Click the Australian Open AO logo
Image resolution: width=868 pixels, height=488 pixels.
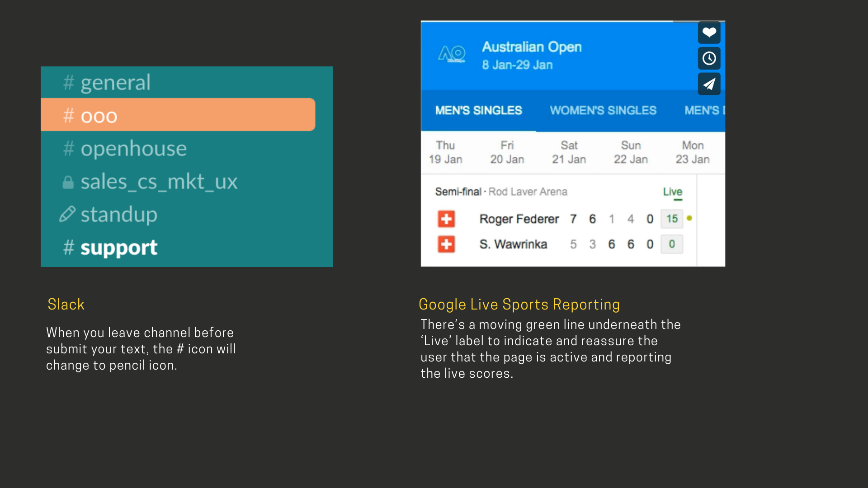pyautogui.click(x=452, y=54)
